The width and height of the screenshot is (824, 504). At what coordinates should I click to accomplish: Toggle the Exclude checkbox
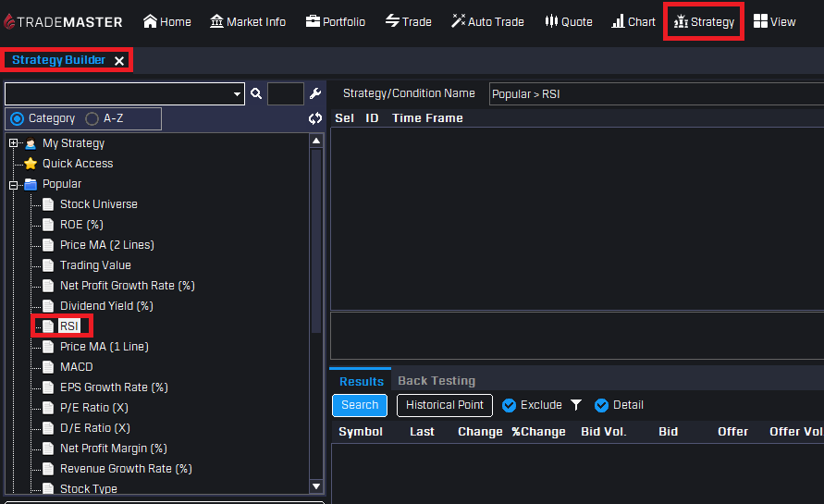click(509, 405)
